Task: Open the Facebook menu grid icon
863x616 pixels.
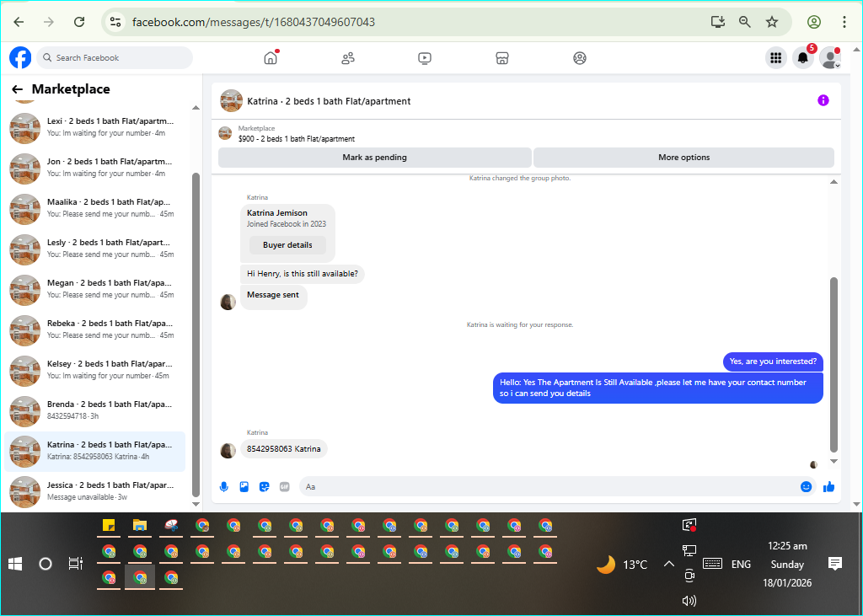Action: tap(776, 58)
